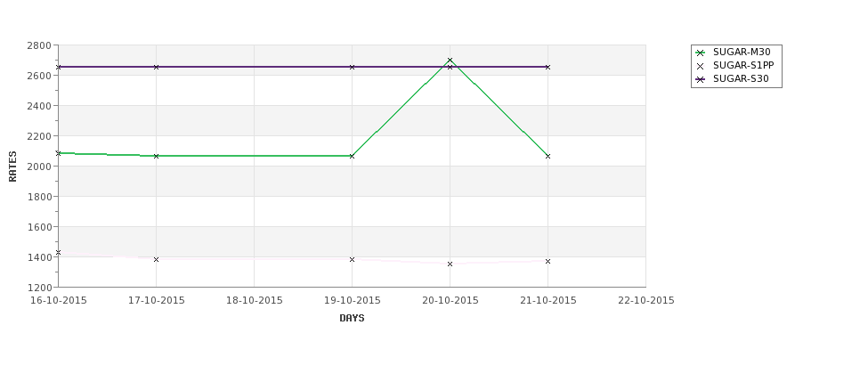Viewport: 868px width, 382px height.
Task: Click SUGAR-M30 marker on 17-10-2015
Action: [x=156, y=156]
